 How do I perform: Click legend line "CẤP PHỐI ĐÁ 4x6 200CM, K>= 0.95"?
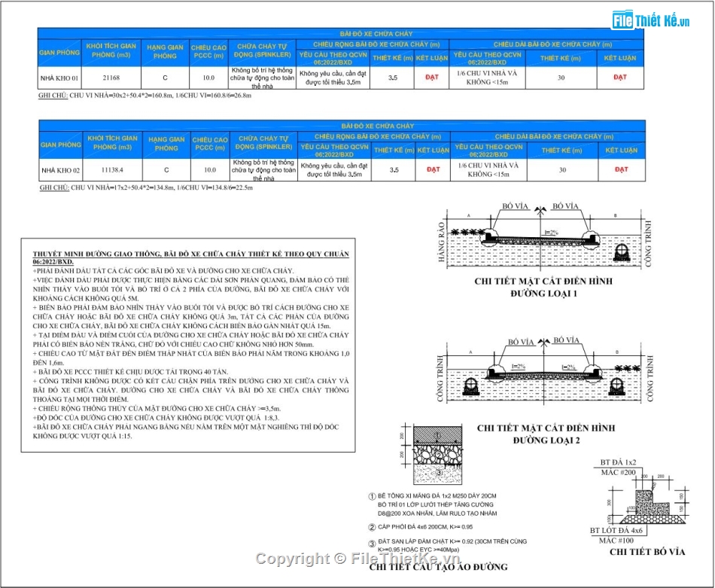[x=425, y=527]
